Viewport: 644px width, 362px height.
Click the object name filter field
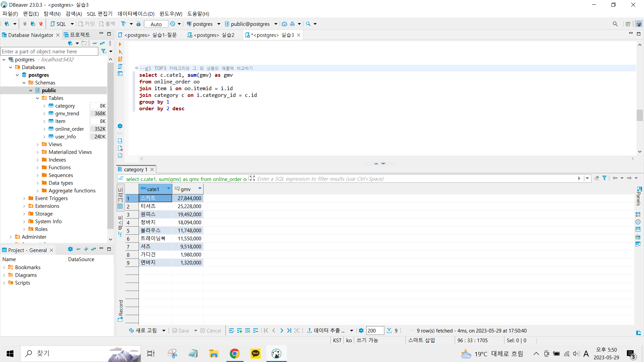click(x=49, y=51)
